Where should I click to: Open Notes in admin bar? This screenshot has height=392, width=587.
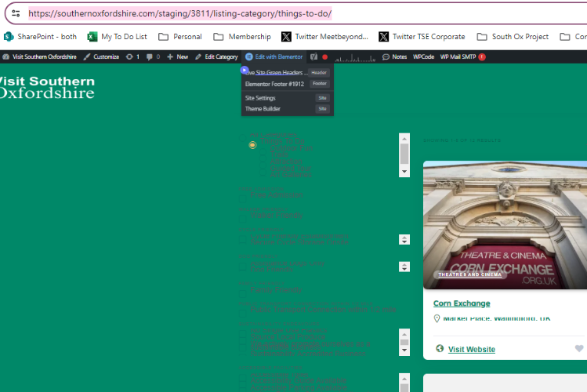click(394, 57)
